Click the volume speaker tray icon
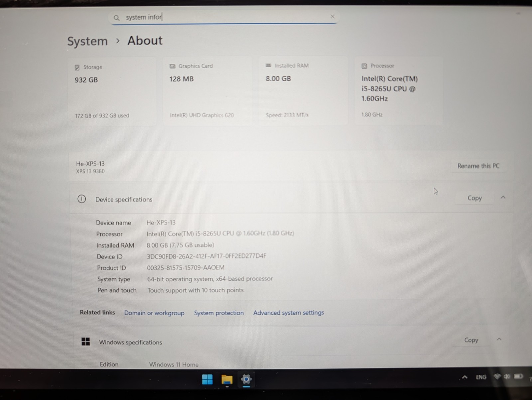This screenshot has height=400, width=532. click(x=507, y=376)
